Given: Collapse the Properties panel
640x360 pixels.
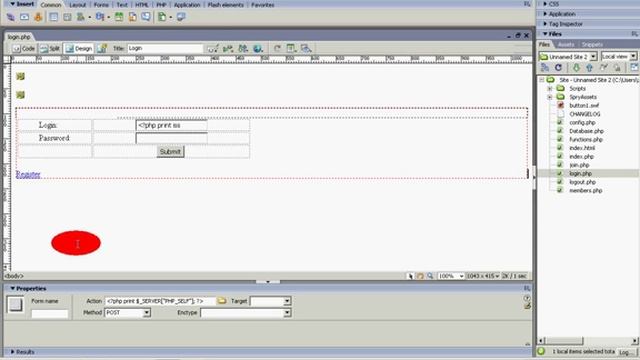Looking at the screenshot, I should (x=12, y=289).
